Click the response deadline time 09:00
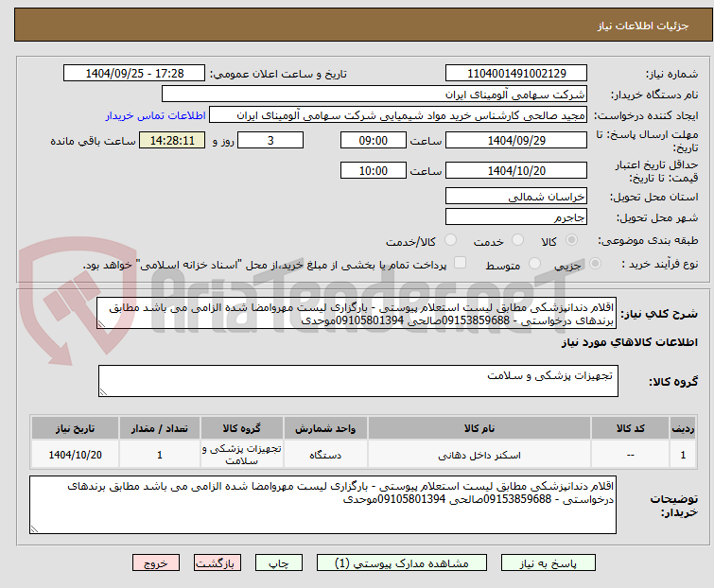Image resolution: width=714 pixels, height=588 pixels. pos(374,140)
